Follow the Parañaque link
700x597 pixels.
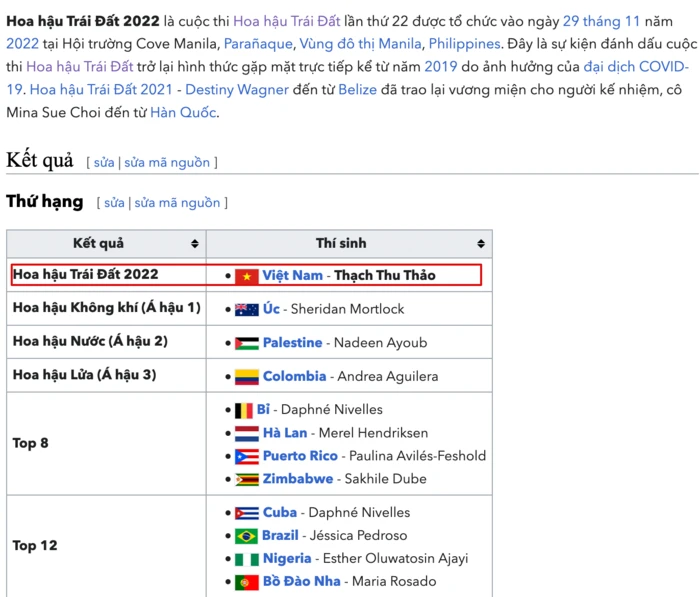tap(257, 44)
